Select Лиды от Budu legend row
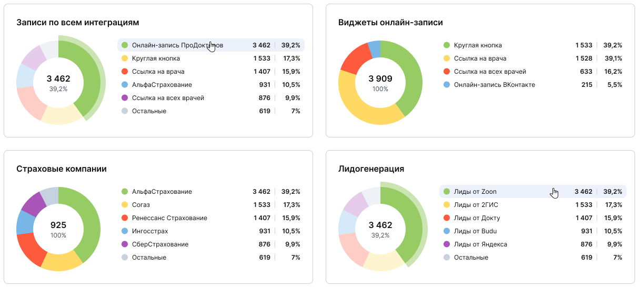 tap(533, 231)
